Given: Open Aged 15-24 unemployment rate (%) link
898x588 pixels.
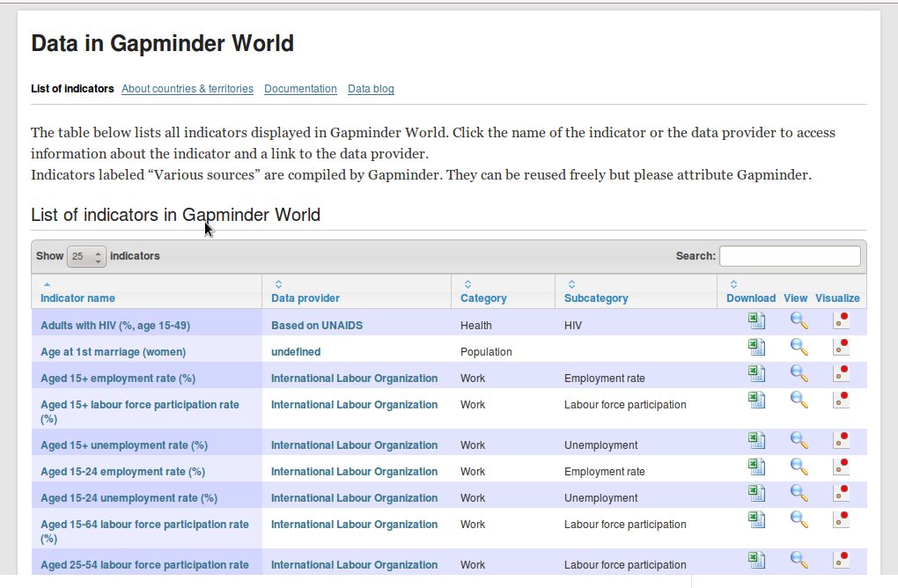Looking at the screenshot, I should point(129,497).
